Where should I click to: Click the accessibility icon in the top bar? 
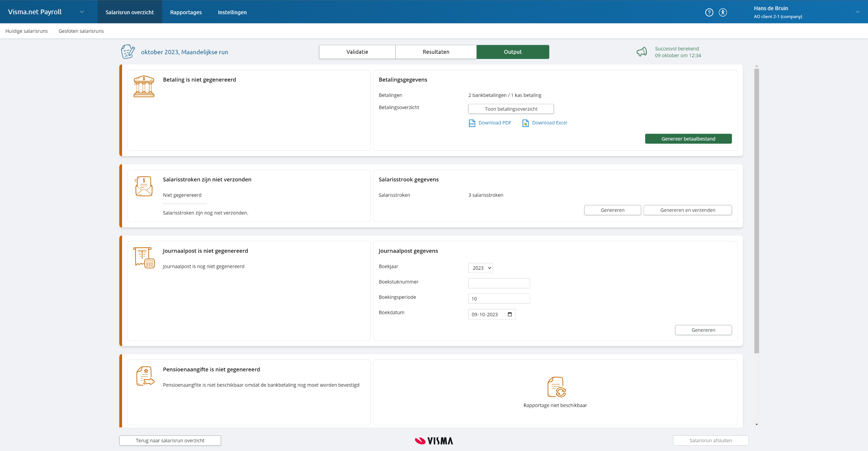[x=723, y=12]
